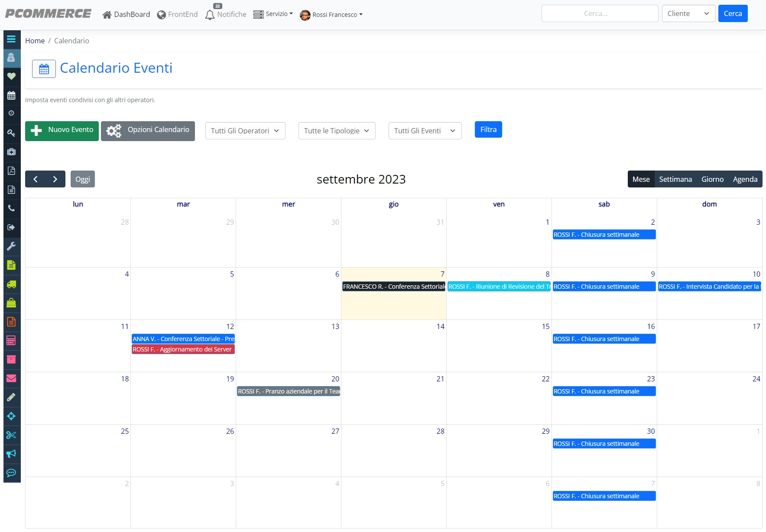Go to the previous month arrow

pos(36,179)
